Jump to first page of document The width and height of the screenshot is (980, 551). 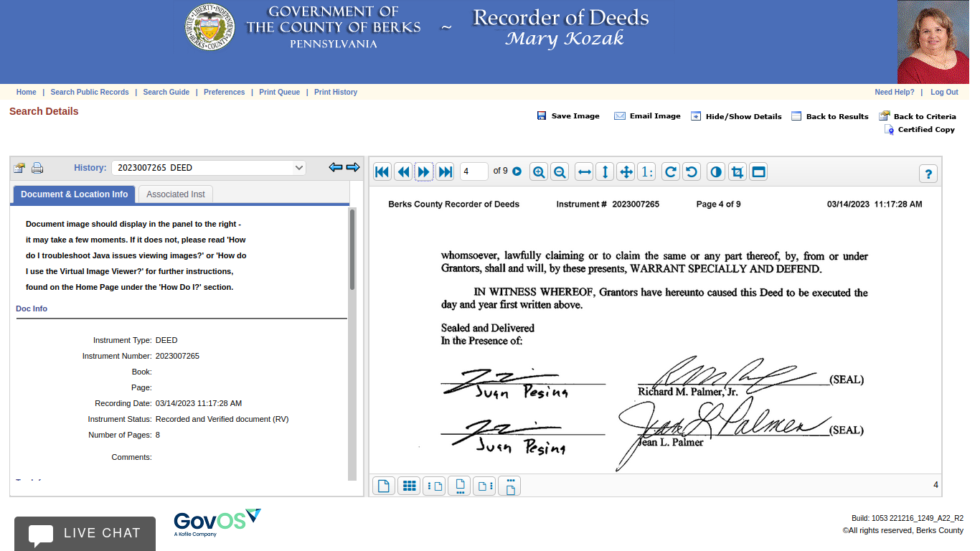(x=382, y=171)
